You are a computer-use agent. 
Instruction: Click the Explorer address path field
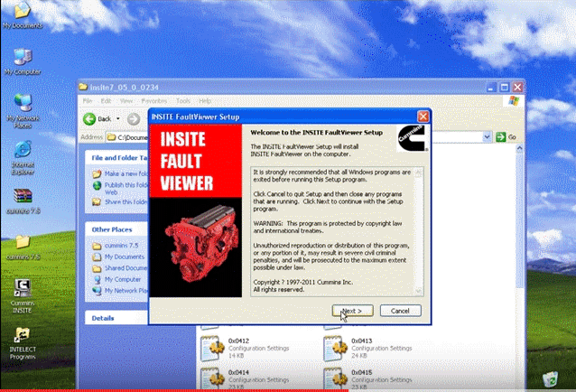tap(294, 137)
